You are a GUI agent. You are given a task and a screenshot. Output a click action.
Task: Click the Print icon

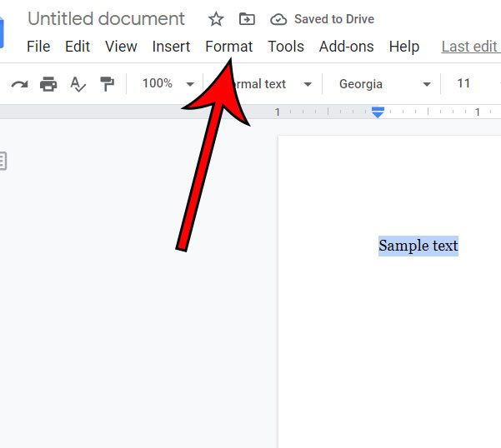coord(49,84)
